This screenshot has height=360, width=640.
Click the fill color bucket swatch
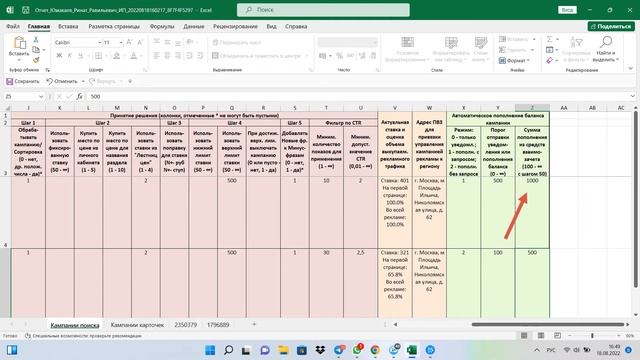pyautogui.click(x=116, y=56)
